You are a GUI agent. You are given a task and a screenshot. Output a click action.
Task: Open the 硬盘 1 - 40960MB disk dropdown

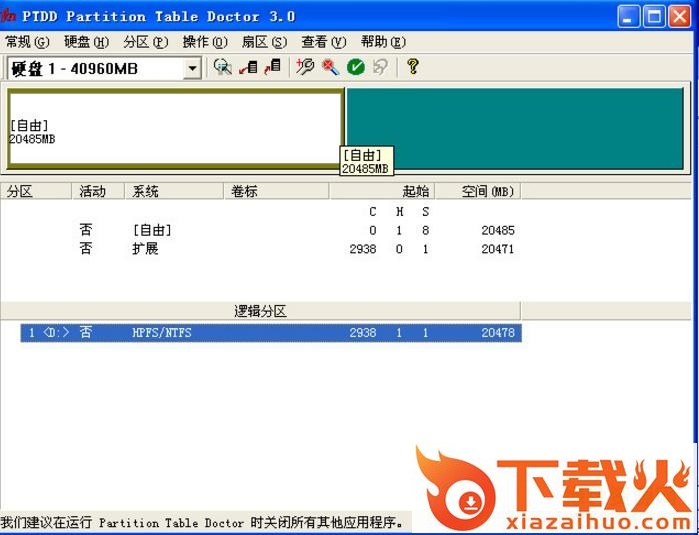(x=192, y=69)
